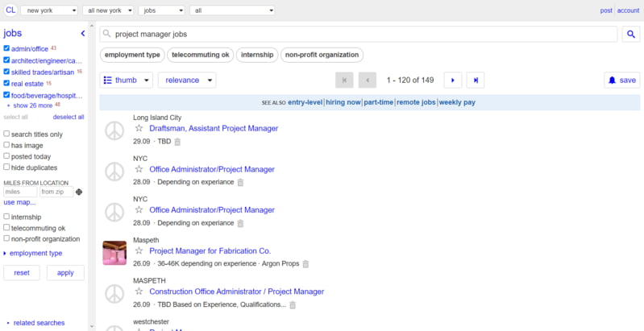Viewport: 644px width, 331px height.
Task: Check the posted today filter
Action: coord(6,156)
